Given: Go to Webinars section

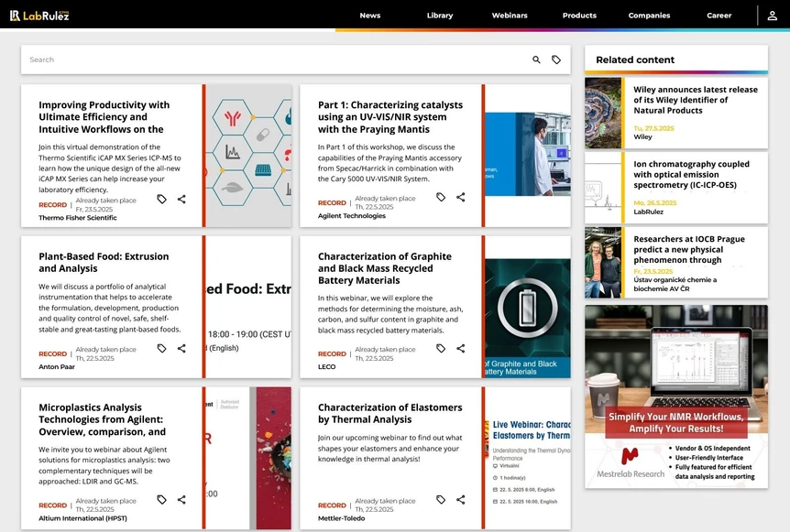Looking at the screenshot, I should [x=510, y=16].
